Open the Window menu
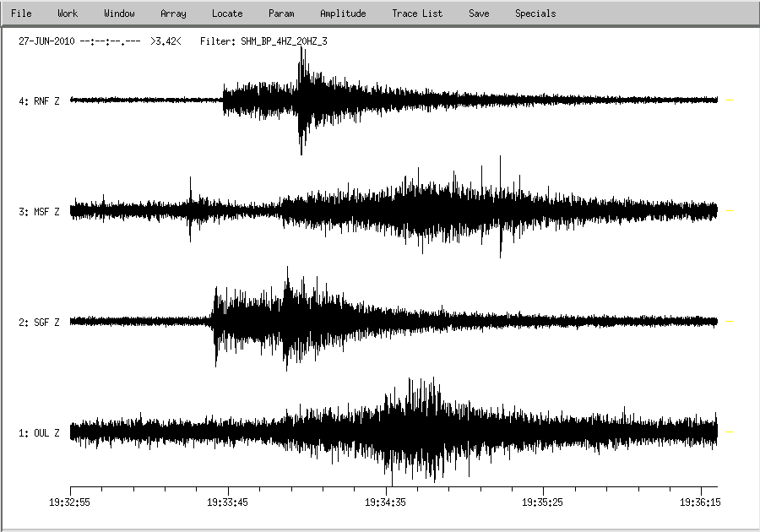760x532 pixels. coord(119,14)
